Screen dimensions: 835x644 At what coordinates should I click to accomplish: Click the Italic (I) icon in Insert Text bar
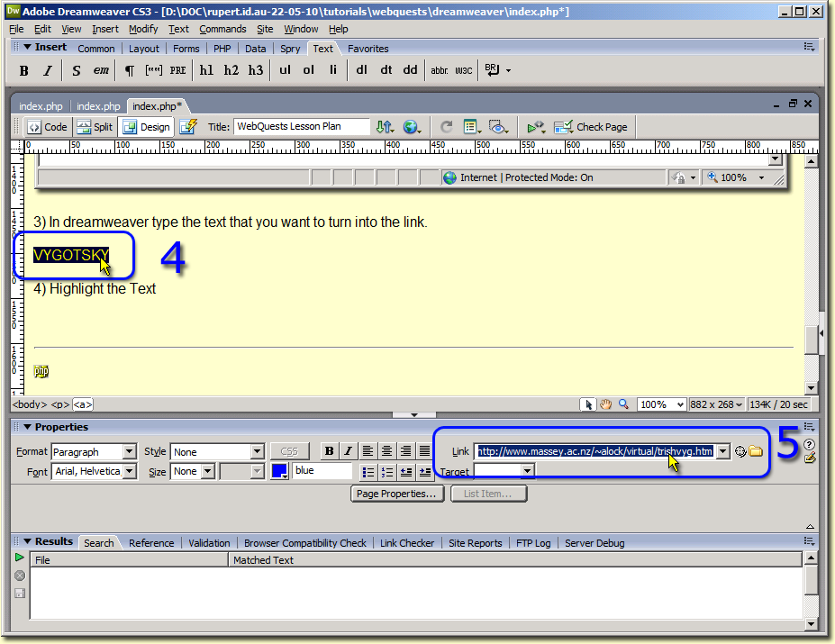(48, 70)
